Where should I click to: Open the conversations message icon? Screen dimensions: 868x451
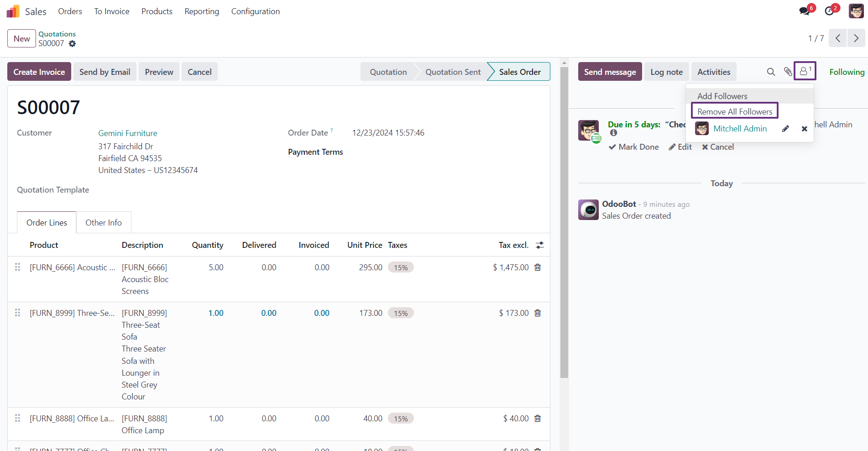[805, 11]
